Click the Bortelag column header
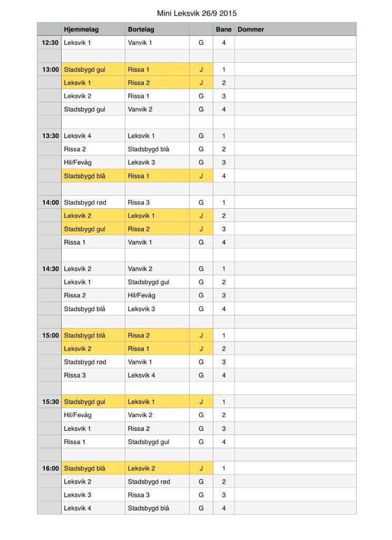Image resolution: width=392 pixels, height=540 pixels. 157,30
